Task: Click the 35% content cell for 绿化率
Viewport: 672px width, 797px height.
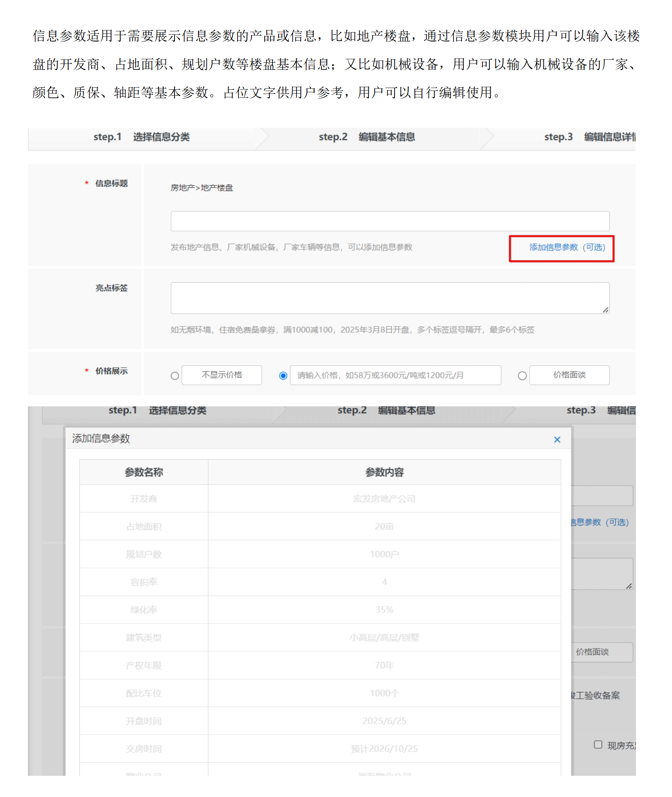Action: (x=384, y=610)
